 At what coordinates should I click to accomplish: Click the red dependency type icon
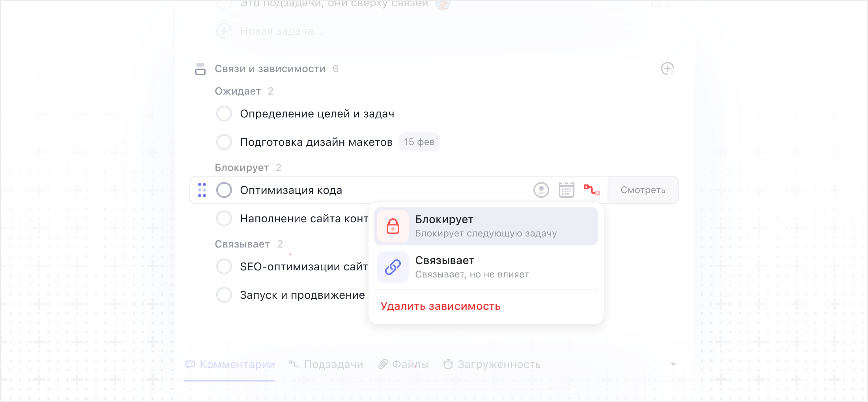pos(591,190)
